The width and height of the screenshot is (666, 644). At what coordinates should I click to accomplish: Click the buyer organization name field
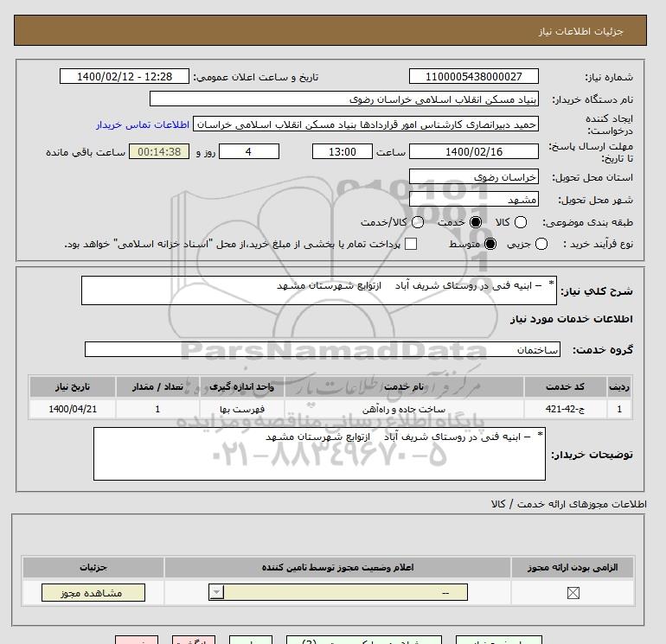click(x=344, y=99)
